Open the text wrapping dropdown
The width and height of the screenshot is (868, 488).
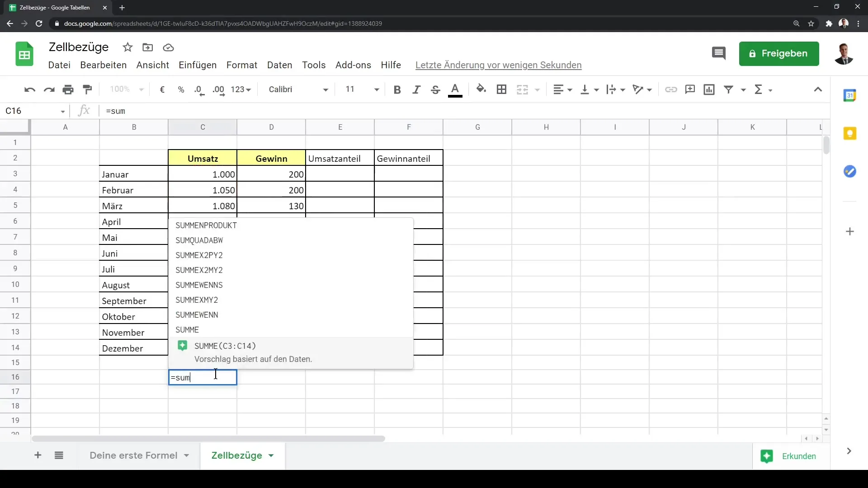616,89
